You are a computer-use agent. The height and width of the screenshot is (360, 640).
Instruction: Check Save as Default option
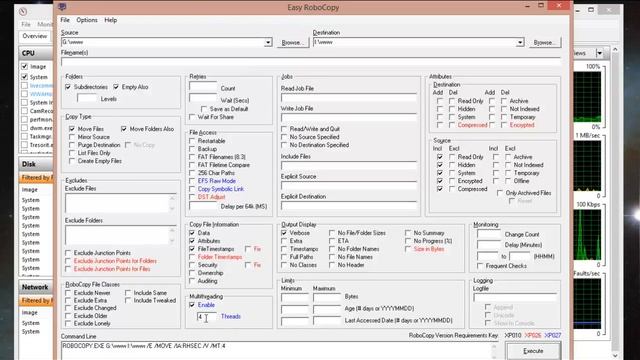204,109
